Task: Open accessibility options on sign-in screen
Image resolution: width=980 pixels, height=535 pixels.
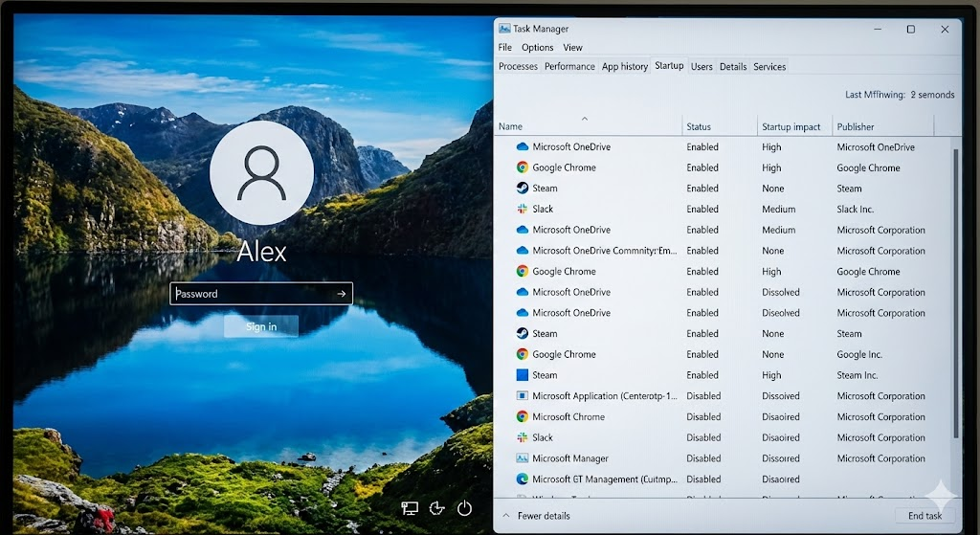Action: click(x=437, y=508)
